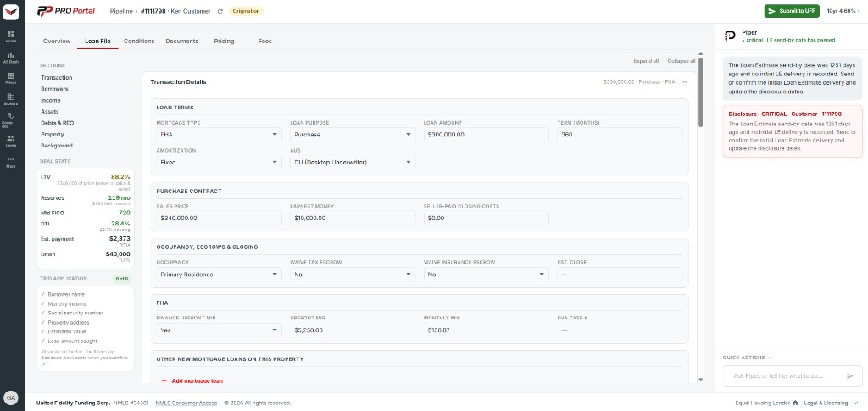Click the 6 of 6 TRID badge

(x=122, y=279)
